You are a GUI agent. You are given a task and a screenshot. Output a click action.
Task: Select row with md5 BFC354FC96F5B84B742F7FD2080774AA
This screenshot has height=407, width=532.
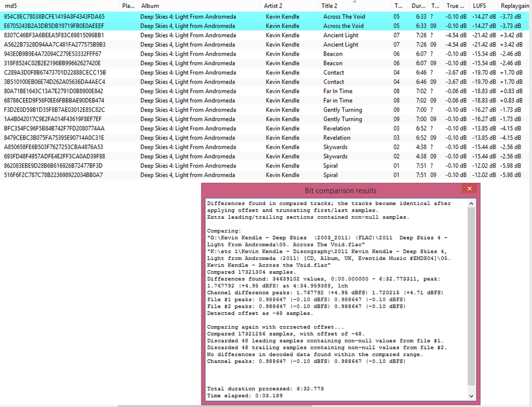point(264,129)
